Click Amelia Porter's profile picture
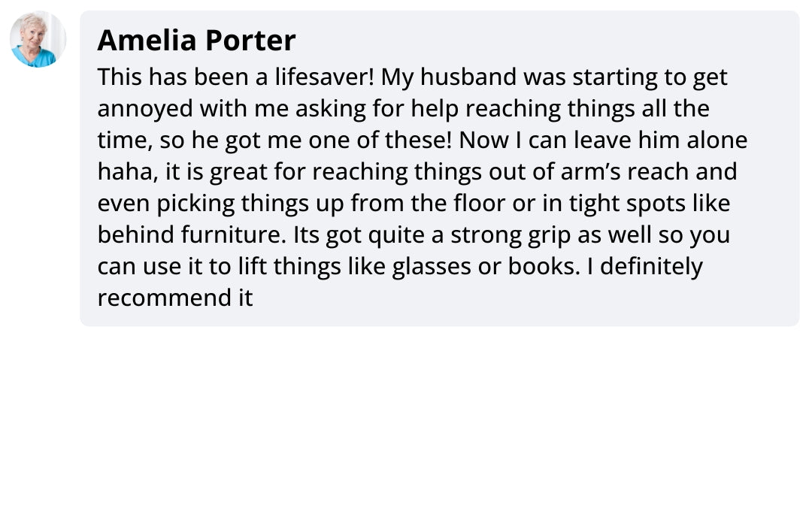This screenshot has height=526, width=812. pos(38,39)
